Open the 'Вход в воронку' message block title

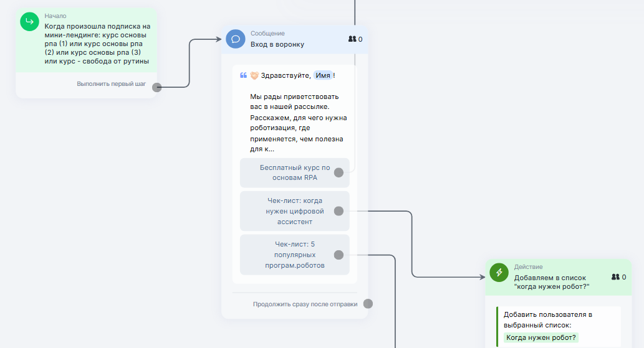[x=277, y=44]
